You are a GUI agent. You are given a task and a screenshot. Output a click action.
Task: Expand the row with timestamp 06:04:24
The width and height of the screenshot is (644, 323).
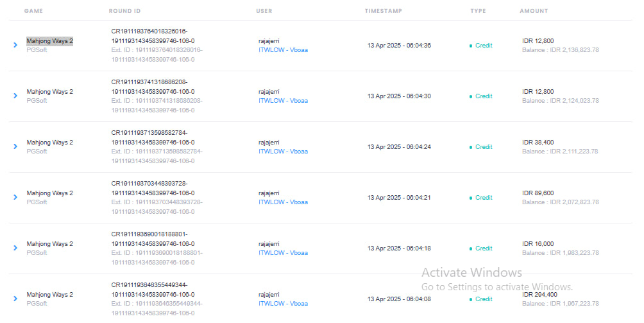15,146
